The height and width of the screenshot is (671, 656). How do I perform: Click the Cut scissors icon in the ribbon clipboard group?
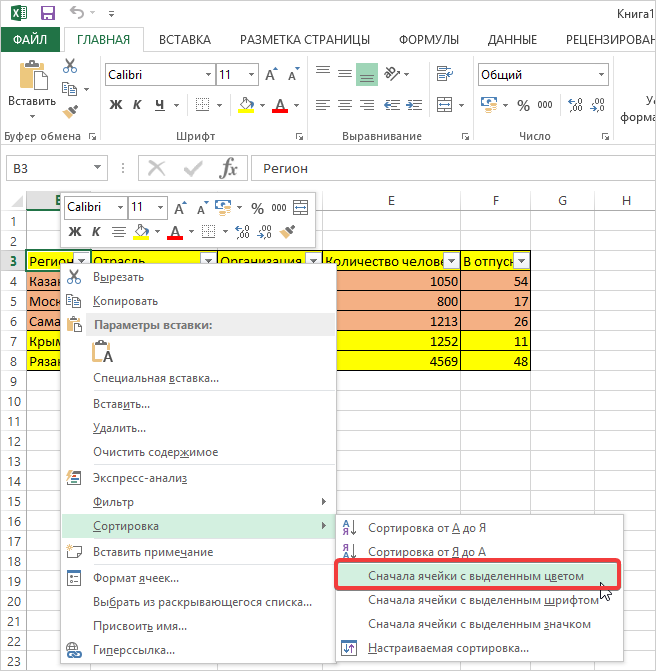(70, 66)
